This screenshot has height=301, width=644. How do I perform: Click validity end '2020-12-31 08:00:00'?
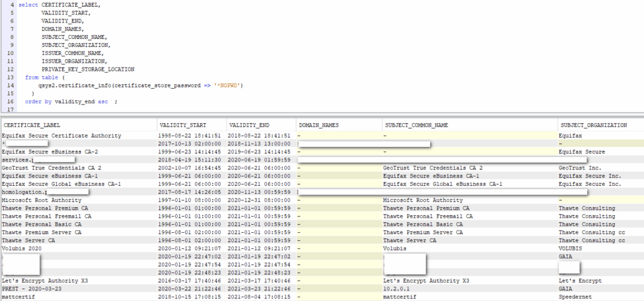(259, 200)
